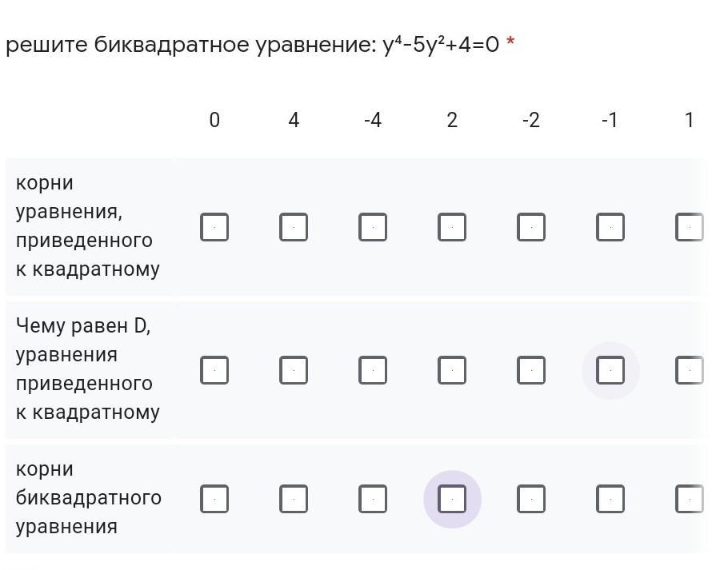
Task: Toggle highlighted column 2 checkbox for 'корни биквадратного уравнения'
Action: tap(452, 500)
